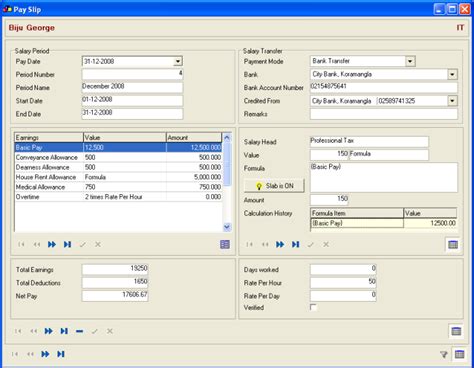Click the Value column header in Earnings table
The height and width of the screenshot is (368, 474).
[125, 137]
